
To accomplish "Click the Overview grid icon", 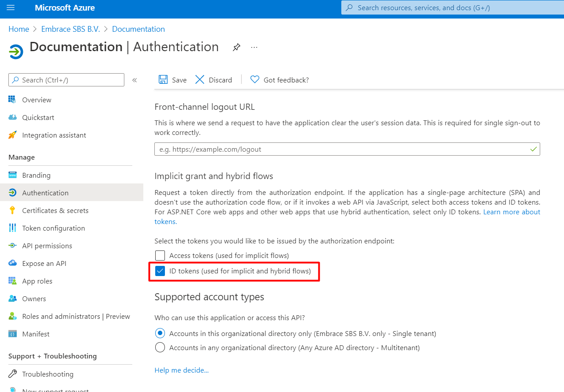I will 13,100.
